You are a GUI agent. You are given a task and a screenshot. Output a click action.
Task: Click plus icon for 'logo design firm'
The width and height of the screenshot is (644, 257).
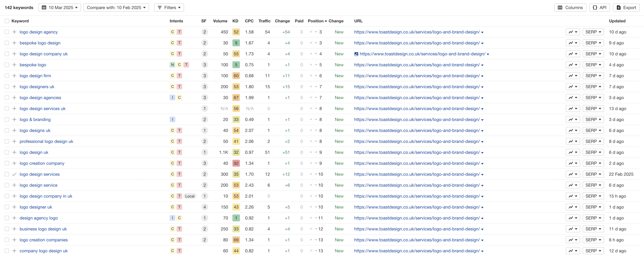coord(14,76)
